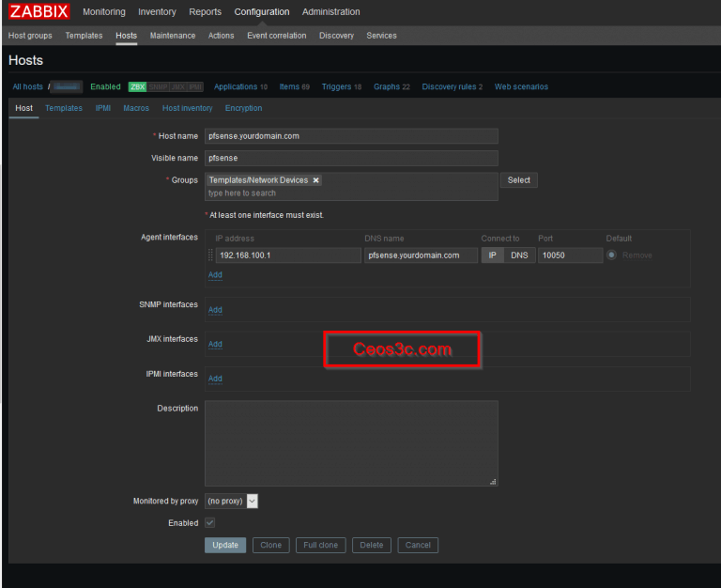Click the JMX availability badge
This screenshot has height=588, width=721.
point(178,86)
